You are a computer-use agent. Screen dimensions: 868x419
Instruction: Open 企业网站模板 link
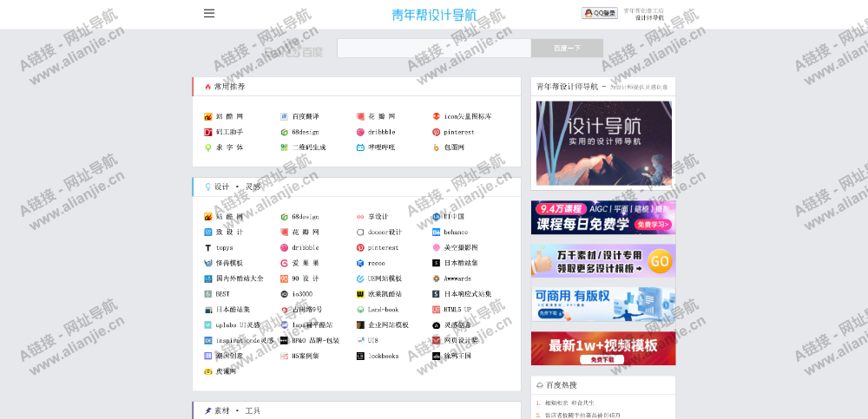pyautogui.click(x=388, y=325)
